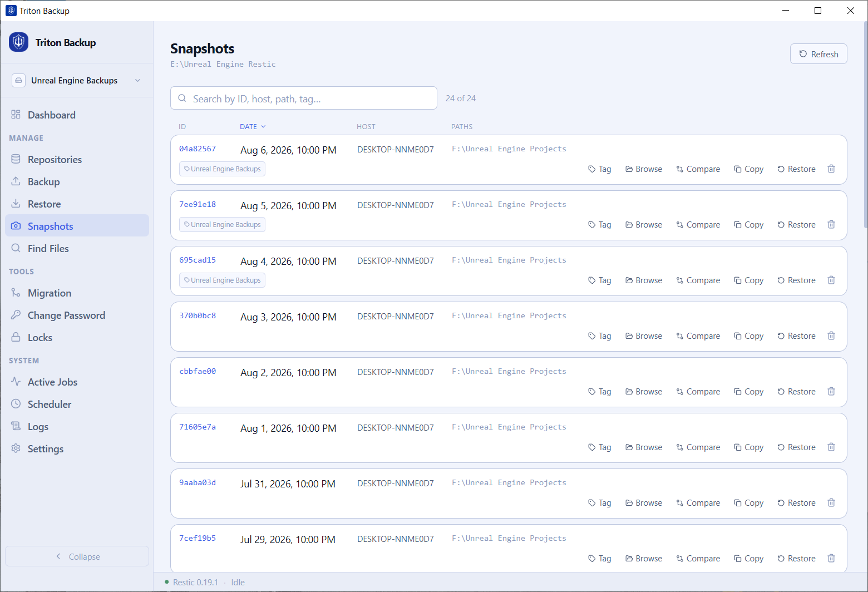Viewport: 868px width, 592px height.
Task: Click the Snapshots item in the sidebar
Action: (x=77, y=226)
